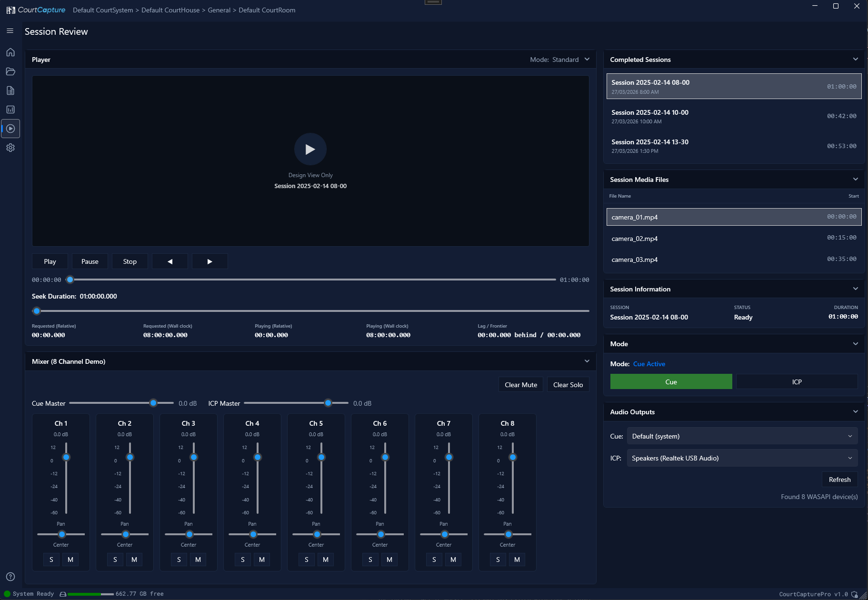
Task: Click the Clear Mute button
Action: [x=520, y=385]
